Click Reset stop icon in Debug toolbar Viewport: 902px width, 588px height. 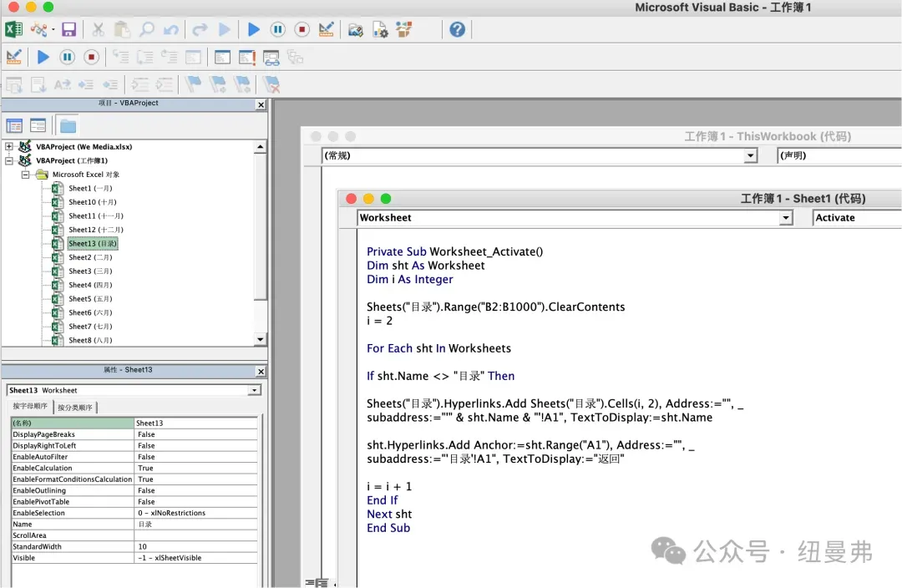tap(92, 57)
